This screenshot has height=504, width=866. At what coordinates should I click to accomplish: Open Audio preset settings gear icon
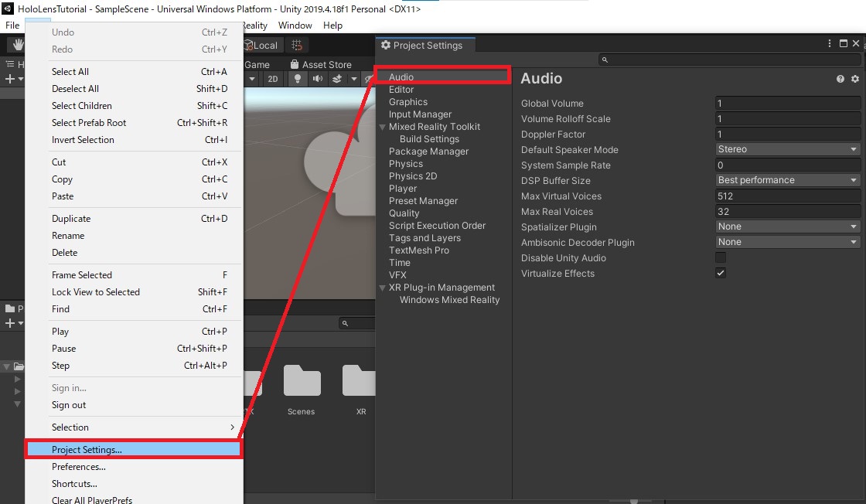click(855, 79)
